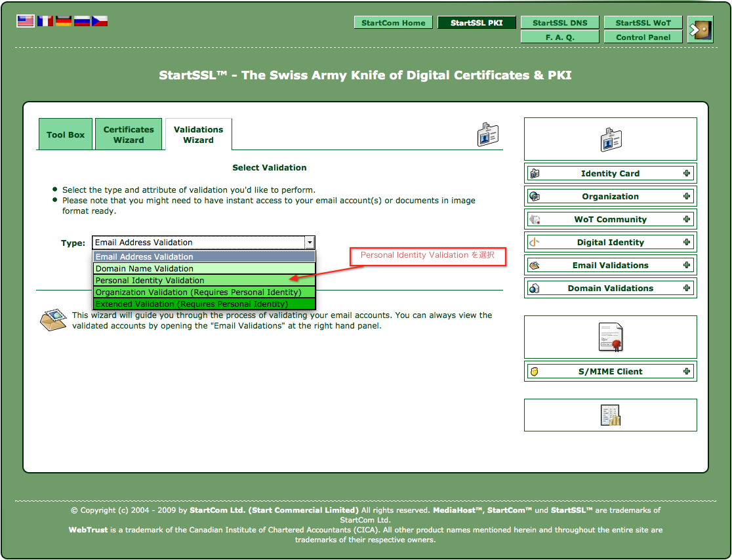Switch to the Certificates Wizard tab

(x=129, y=134)
